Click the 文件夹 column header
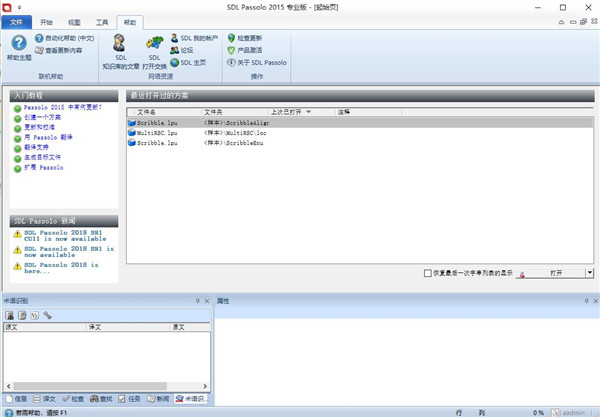This screenshot has width=600, height=417. [235, 112]
